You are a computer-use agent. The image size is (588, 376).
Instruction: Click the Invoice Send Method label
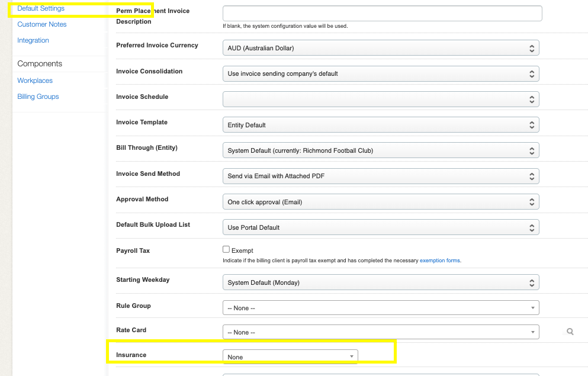[x=148, y=174]
